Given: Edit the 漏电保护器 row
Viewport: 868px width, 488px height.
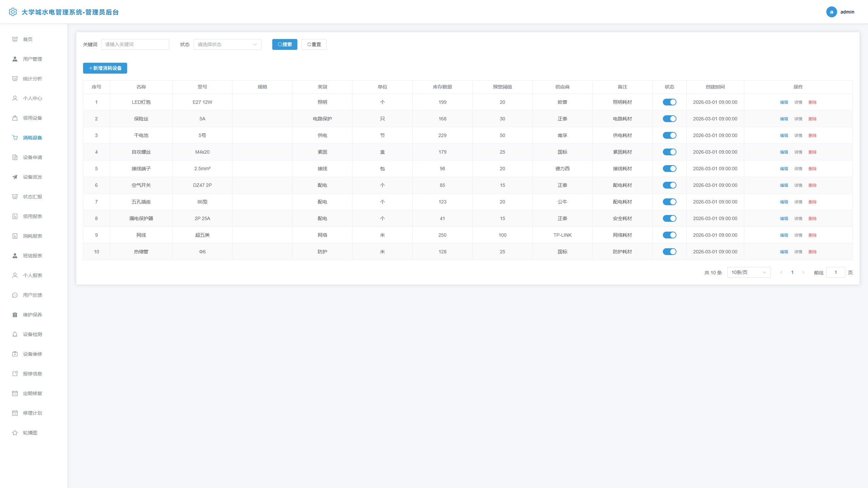Looking at the screenshot, I should point(784,218).
